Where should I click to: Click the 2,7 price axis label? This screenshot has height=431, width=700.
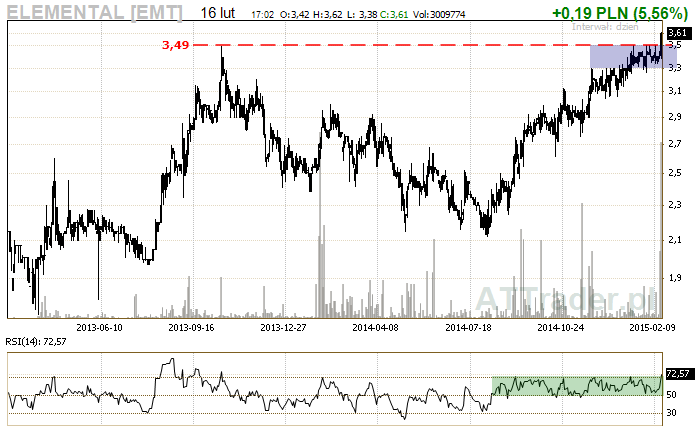click(675, 144)
